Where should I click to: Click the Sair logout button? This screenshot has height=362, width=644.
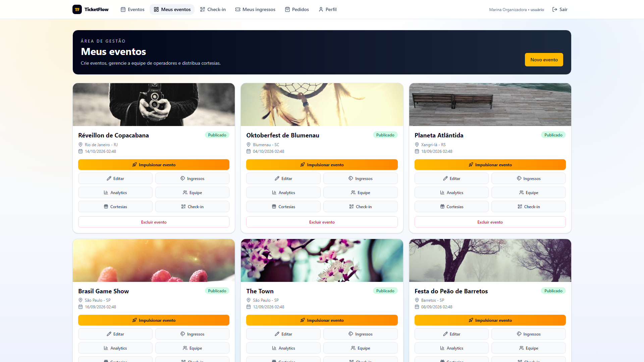tap(560, 9)
